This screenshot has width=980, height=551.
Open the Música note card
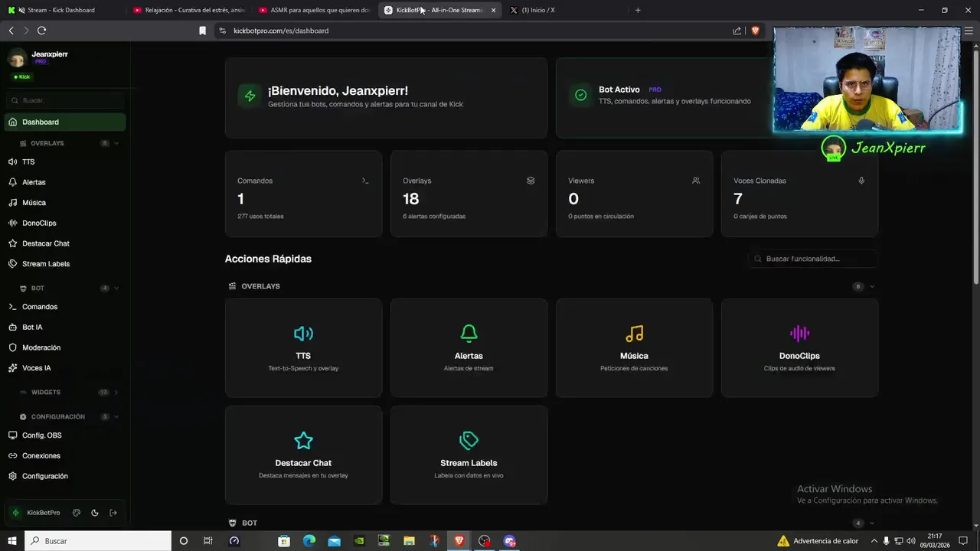tap(634, 348)
